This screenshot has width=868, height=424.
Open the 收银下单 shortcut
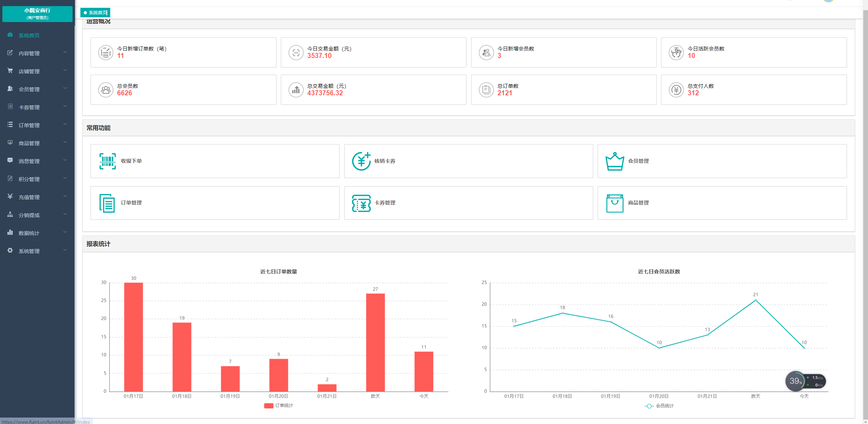click(215, 161)
